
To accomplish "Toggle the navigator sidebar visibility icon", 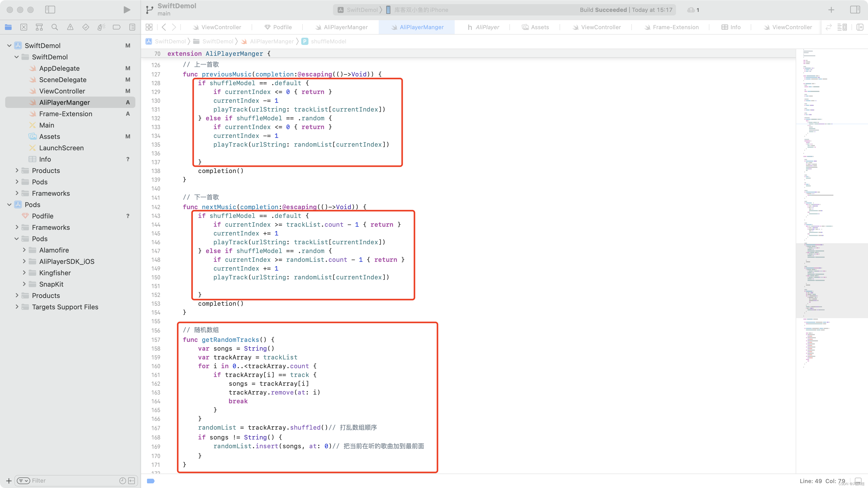I will [x=50, y=10].
